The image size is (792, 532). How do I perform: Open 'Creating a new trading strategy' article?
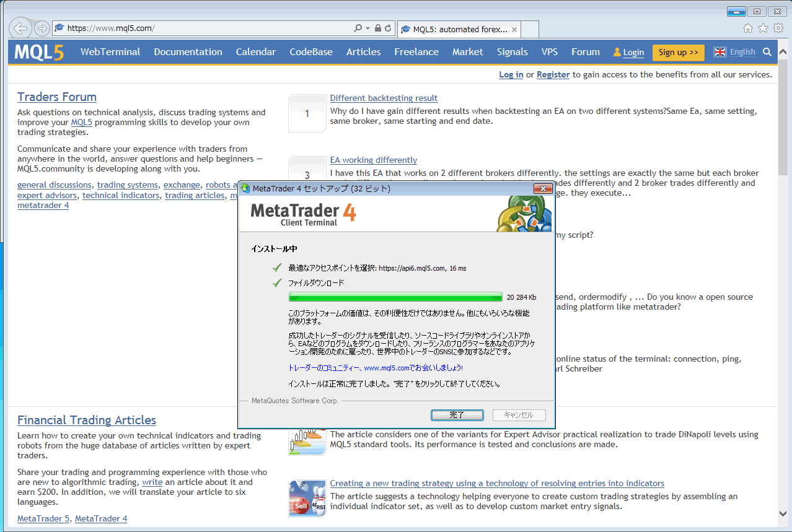(497, 483)
